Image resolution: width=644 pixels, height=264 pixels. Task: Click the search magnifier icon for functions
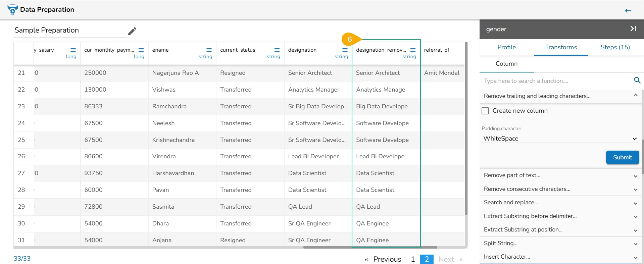click(637, 81)
